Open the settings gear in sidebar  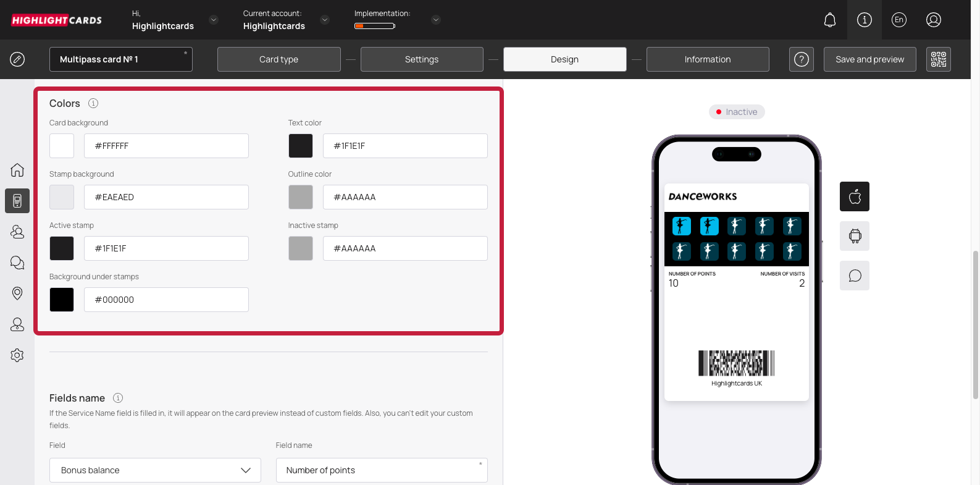(17, 355)
